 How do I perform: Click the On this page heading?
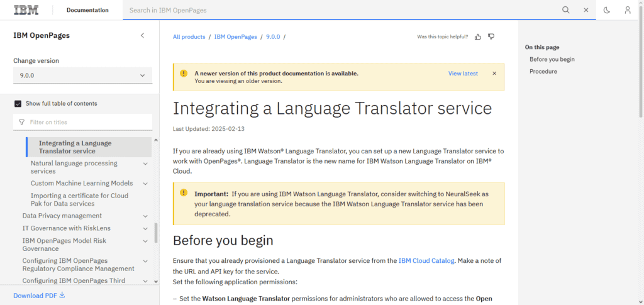pyautogui.click(x=541, y=47)
